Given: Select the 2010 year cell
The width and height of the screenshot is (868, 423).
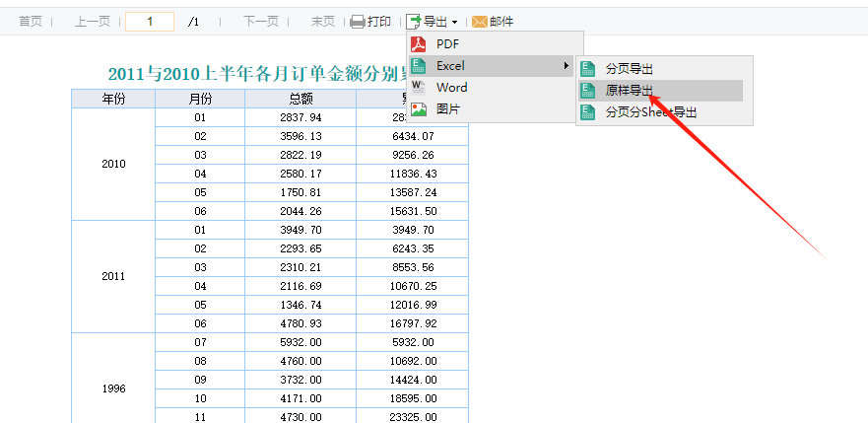Looking at the screenshot, I should coord(113,164).
